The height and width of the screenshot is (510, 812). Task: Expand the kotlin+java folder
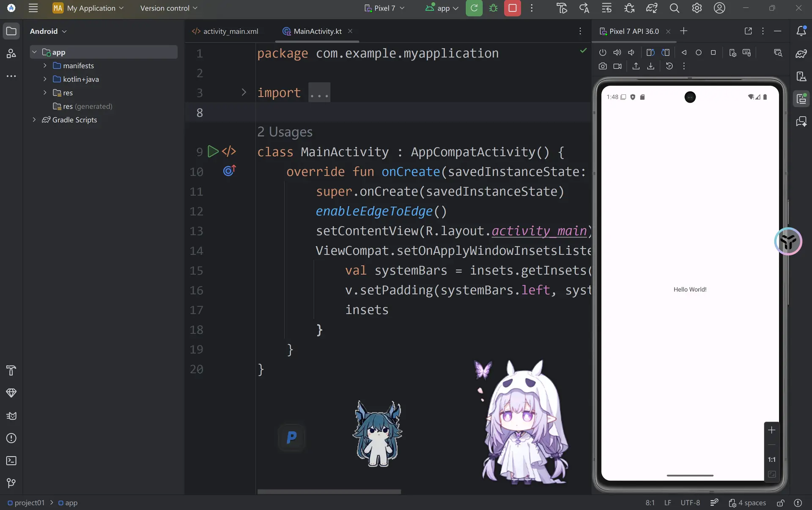[45, 79]
